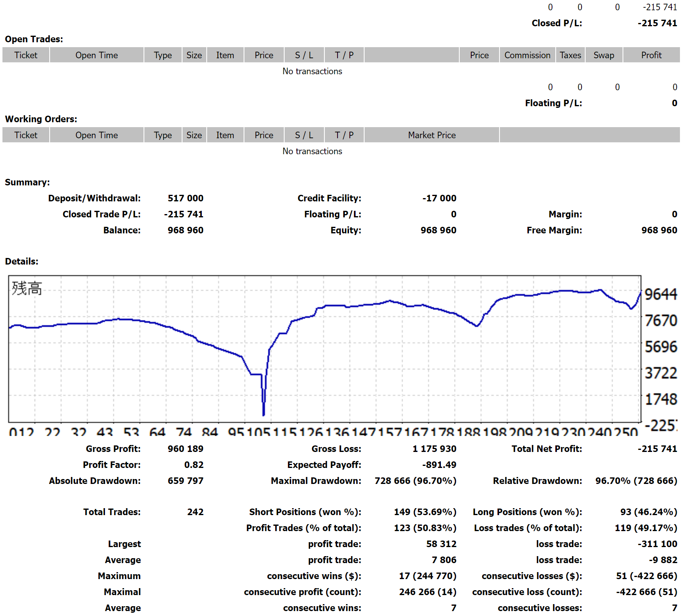Click the Open Trades Ticket column header
This screenshot has height=616, width=682.
pos(26,55)
